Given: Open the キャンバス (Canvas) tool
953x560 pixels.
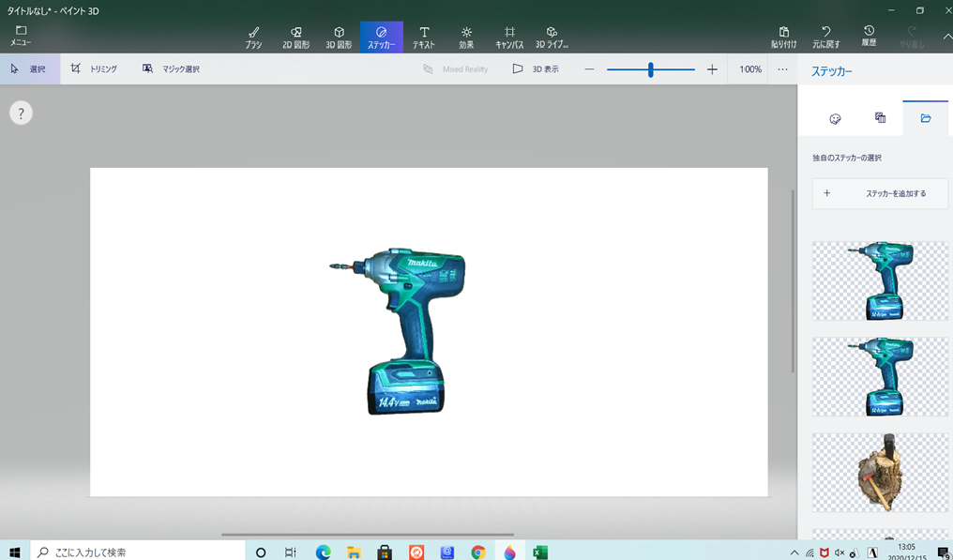Looking at the screenshot, I should click(509, 38).
